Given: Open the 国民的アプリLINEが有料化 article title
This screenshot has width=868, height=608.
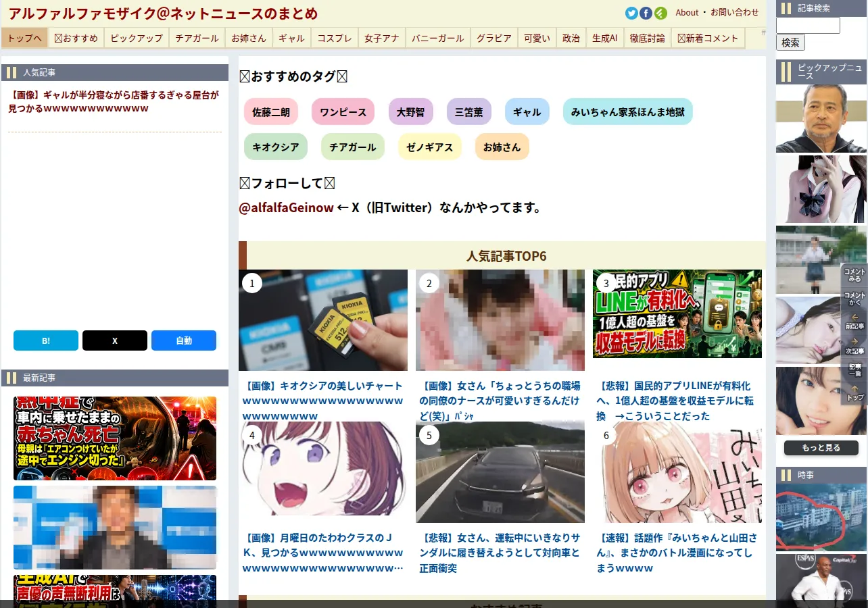Looking at the screenshot, I should coord(677,401).
